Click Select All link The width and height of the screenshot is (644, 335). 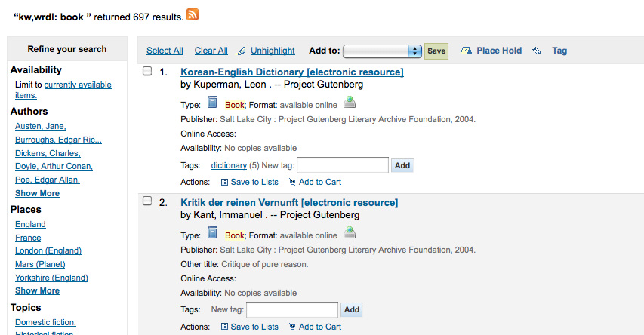click(165, 51)
